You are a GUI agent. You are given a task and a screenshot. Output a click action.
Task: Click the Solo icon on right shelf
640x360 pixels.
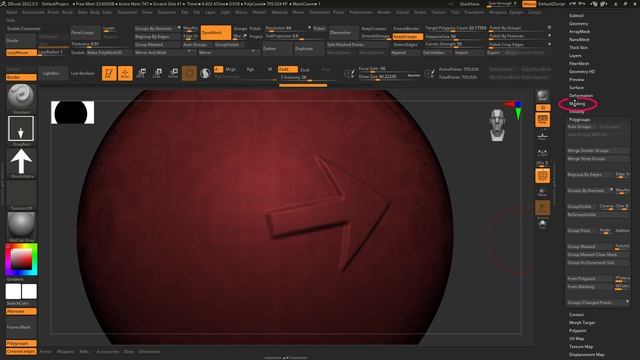[x=542, y=224]
